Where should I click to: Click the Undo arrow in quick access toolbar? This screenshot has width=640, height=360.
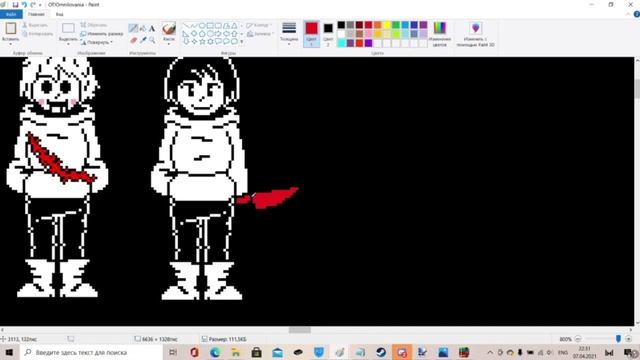(24, 4)
